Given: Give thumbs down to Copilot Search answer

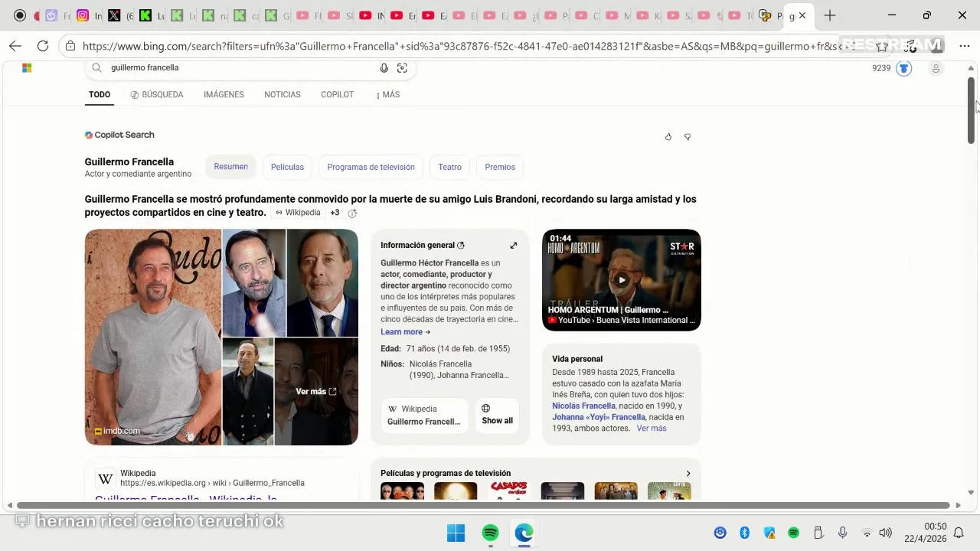Looking at the screenshot, I should (x=688, y=137).
